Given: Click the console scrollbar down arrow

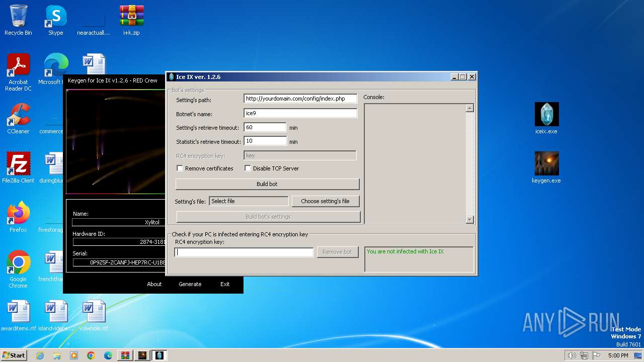Looking at the screenshot, I should [469, 219].
